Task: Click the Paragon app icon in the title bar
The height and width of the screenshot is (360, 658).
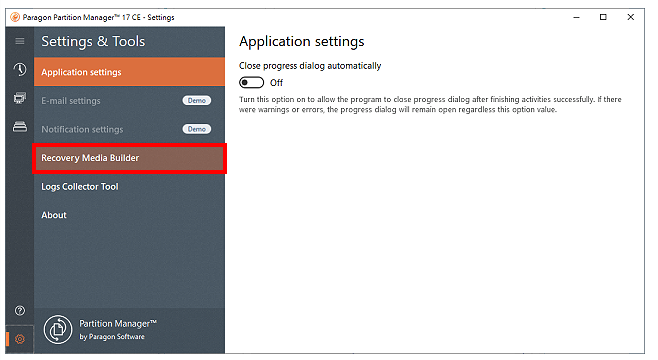Action: point(15,17)
